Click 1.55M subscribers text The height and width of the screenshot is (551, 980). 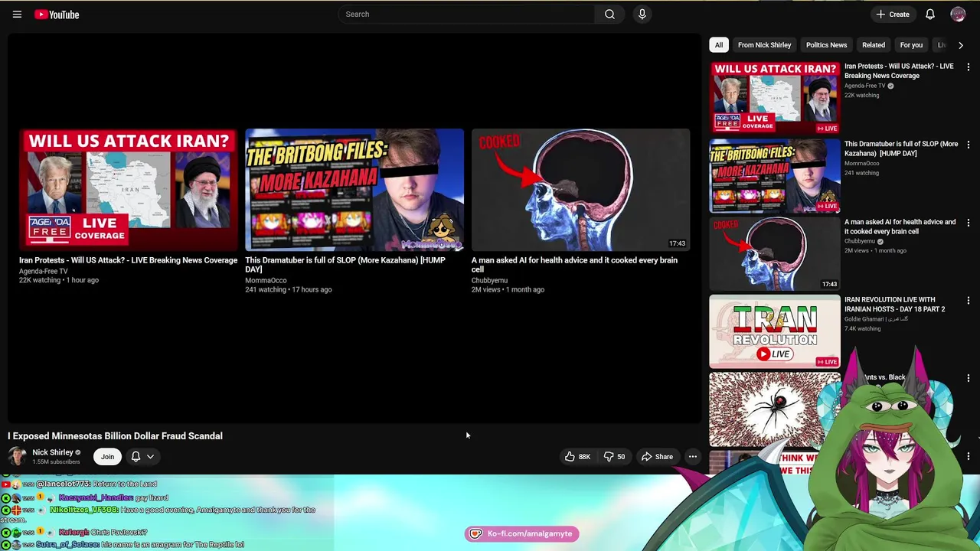tap(56, 462)
